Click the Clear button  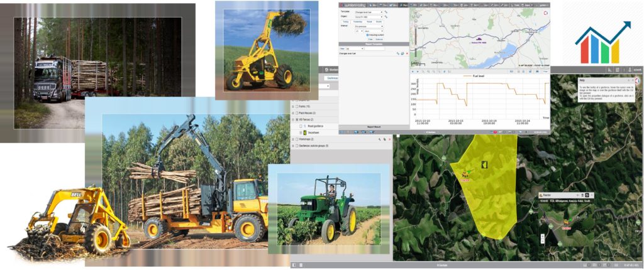point(370,40)
